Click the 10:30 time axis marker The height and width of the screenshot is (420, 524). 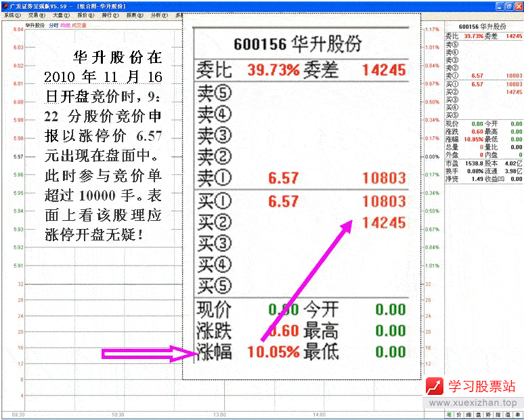pos(118,415)
